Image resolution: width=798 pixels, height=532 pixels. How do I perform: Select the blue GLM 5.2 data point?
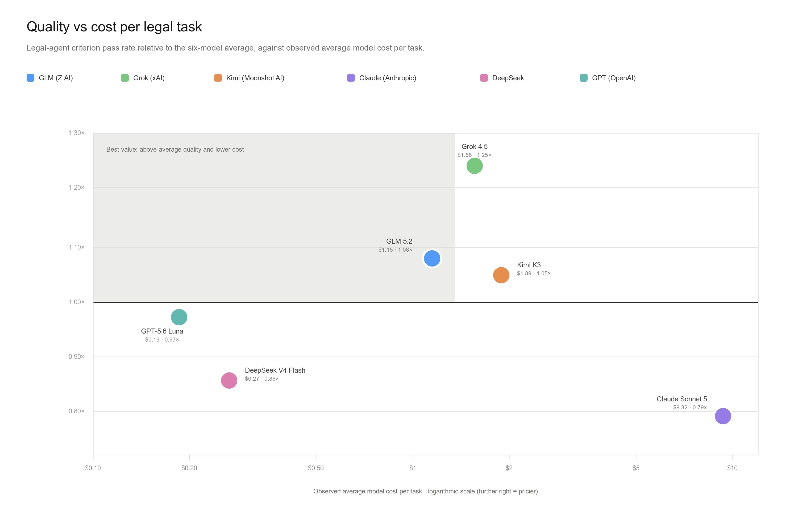pyautogui.click(x=432, y=259)
